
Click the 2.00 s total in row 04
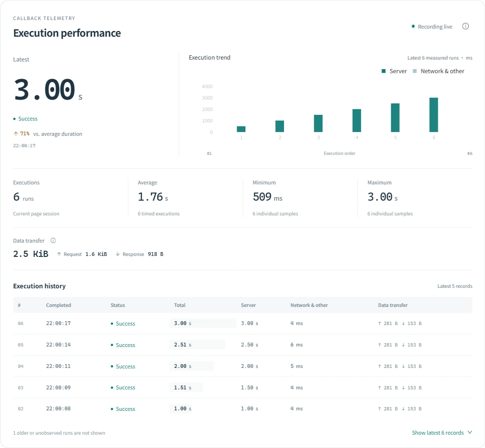pos(182,366)
